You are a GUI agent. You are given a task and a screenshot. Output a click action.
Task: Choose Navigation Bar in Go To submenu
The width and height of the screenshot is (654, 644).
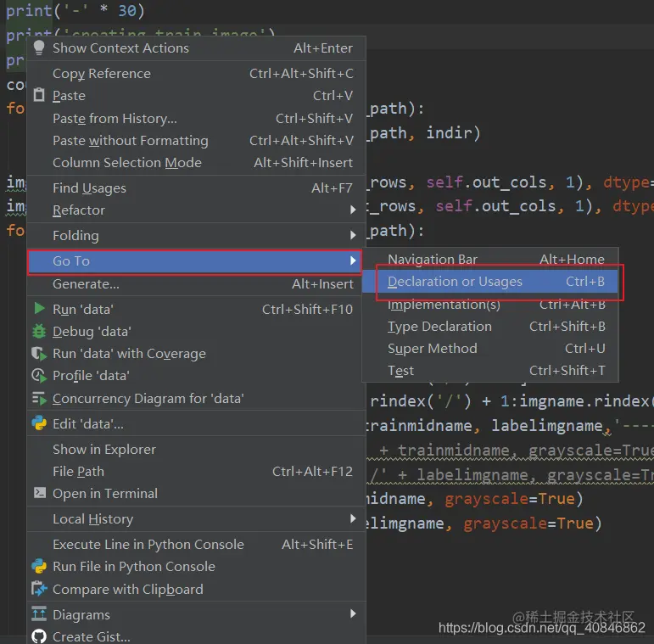coord(490,259)
